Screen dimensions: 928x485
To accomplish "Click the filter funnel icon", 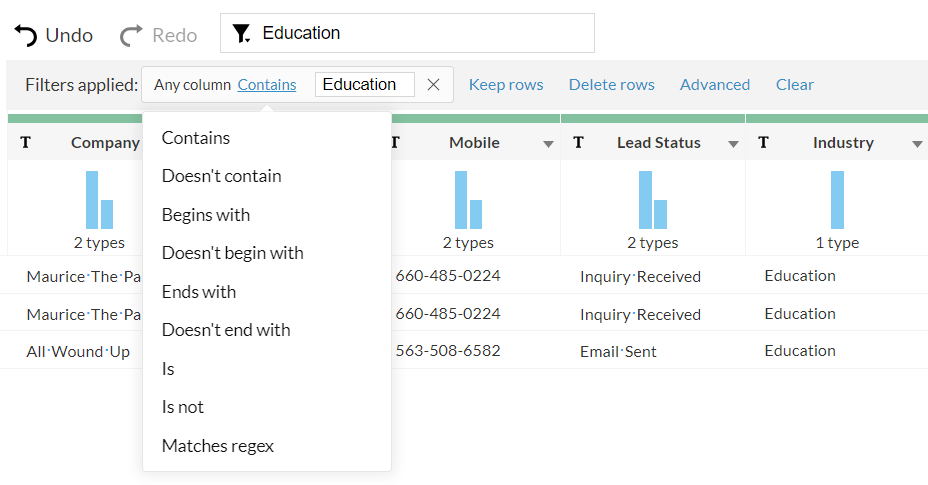I will [241, 34].
